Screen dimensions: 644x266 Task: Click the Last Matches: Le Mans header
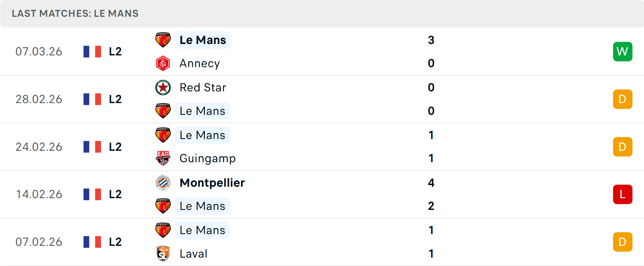tap(75, 13)
